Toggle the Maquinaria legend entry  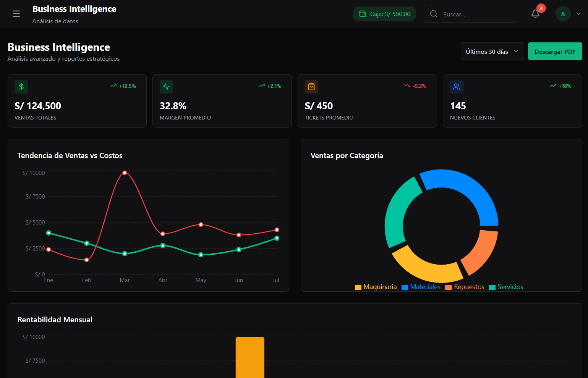(x=376, y=287)
